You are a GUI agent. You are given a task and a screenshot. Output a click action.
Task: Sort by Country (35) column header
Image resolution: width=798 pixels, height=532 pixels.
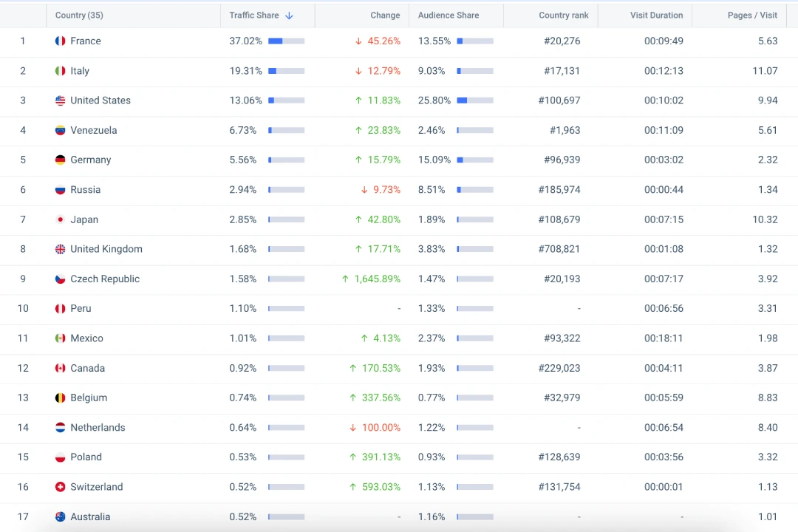coord(79,16)
